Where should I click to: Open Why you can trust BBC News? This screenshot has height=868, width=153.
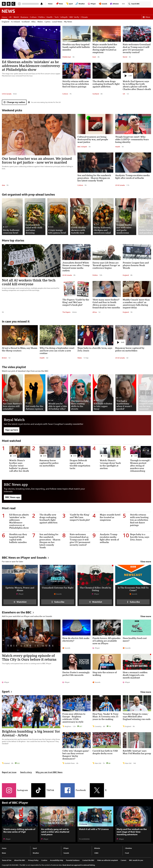[x=49, y=772]
